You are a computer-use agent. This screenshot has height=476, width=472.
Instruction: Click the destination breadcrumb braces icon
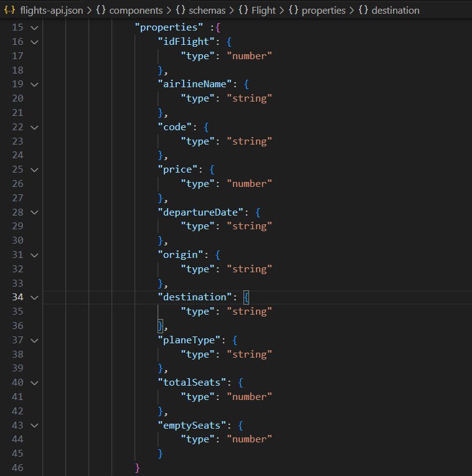[x=364, y=10]
